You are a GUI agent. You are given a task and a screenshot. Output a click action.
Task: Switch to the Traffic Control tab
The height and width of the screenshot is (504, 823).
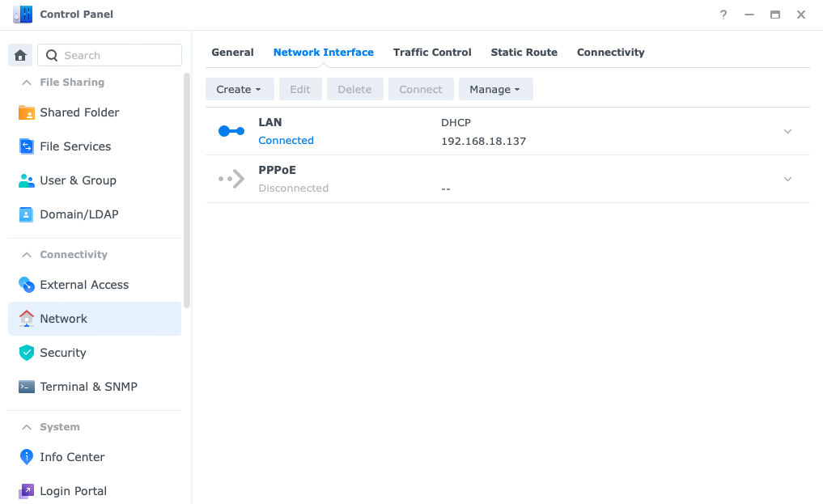point(432,52)
